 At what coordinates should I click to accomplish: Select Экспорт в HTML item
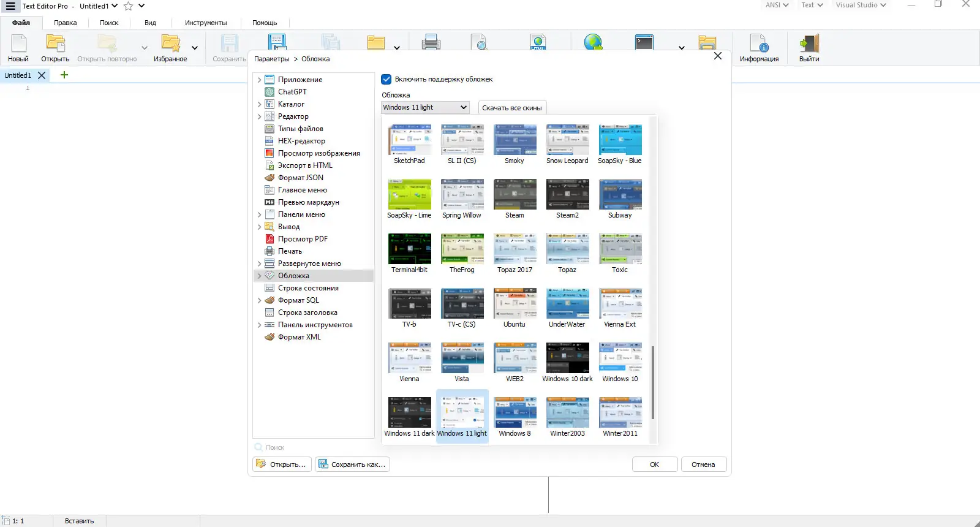click(305, 165)
